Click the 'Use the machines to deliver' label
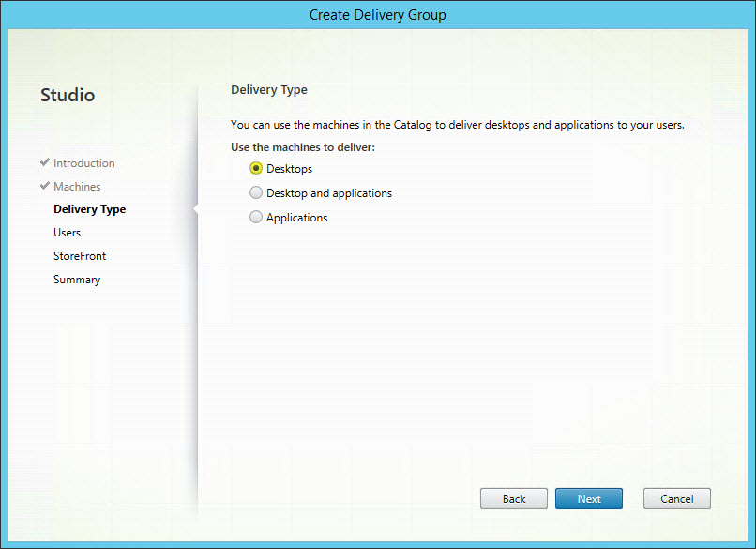 [302, 147]
